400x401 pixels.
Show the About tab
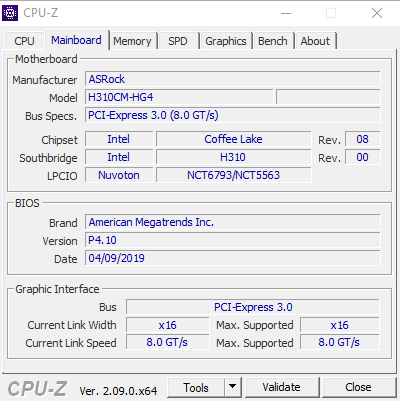315,41
